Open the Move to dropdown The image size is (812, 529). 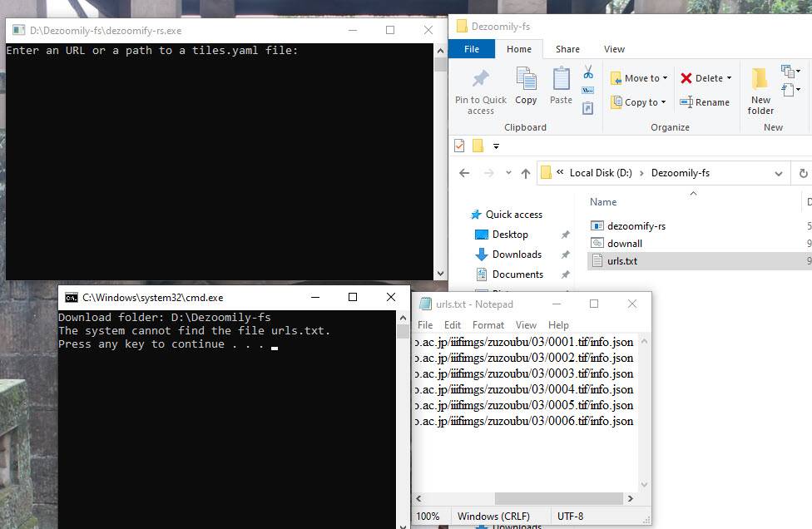[639, 78]
